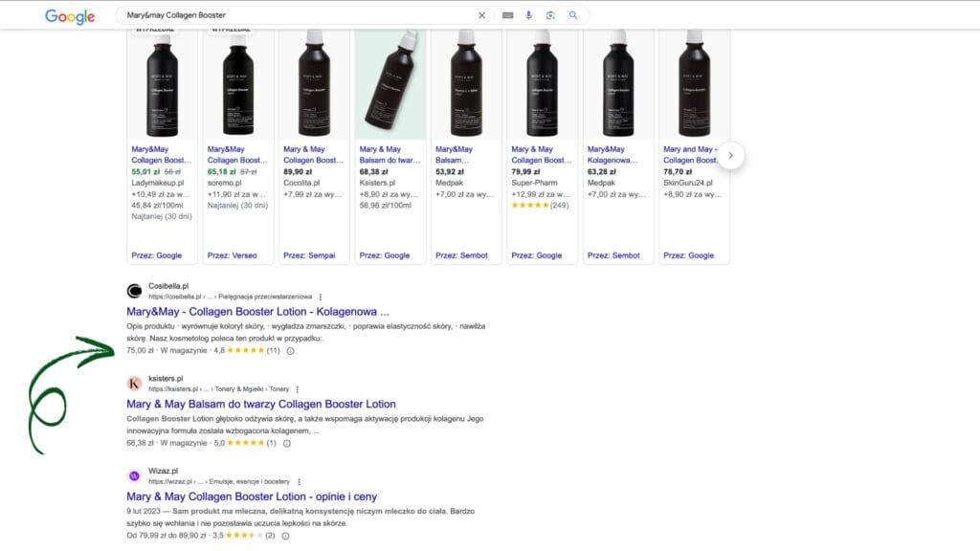Open Google Lens image search icon
The image size is (980, 551).
click(x=551, y=15)
